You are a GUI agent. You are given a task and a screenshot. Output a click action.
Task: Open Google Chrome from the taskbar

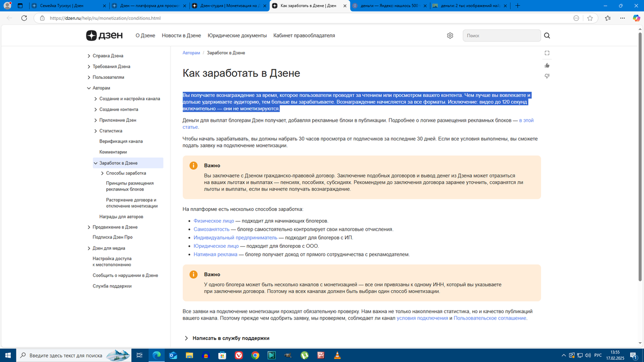(x=255, y=355)
